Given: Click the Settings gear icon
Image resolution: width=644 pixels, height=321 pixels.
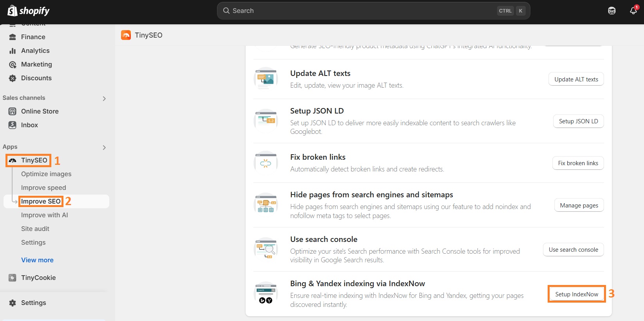Looking at the screenshot, I should [x=13, y=303].
